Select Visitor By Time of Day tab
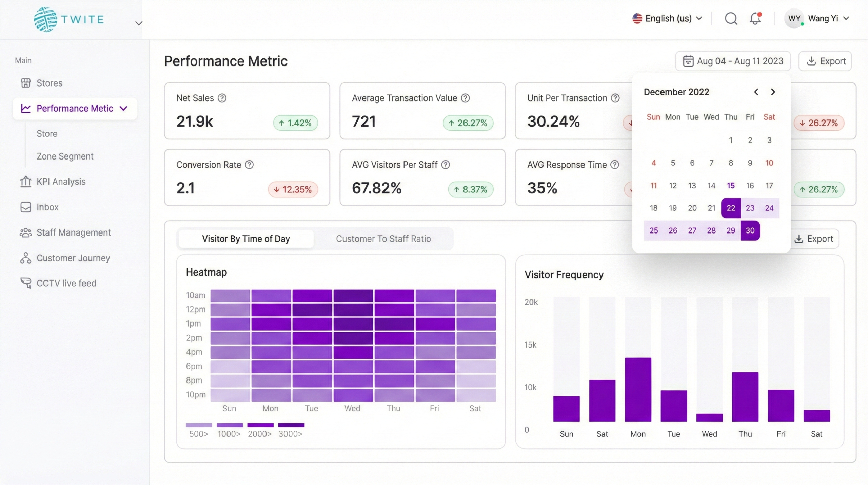The image size is (868, 485). (x=246, y=239)
